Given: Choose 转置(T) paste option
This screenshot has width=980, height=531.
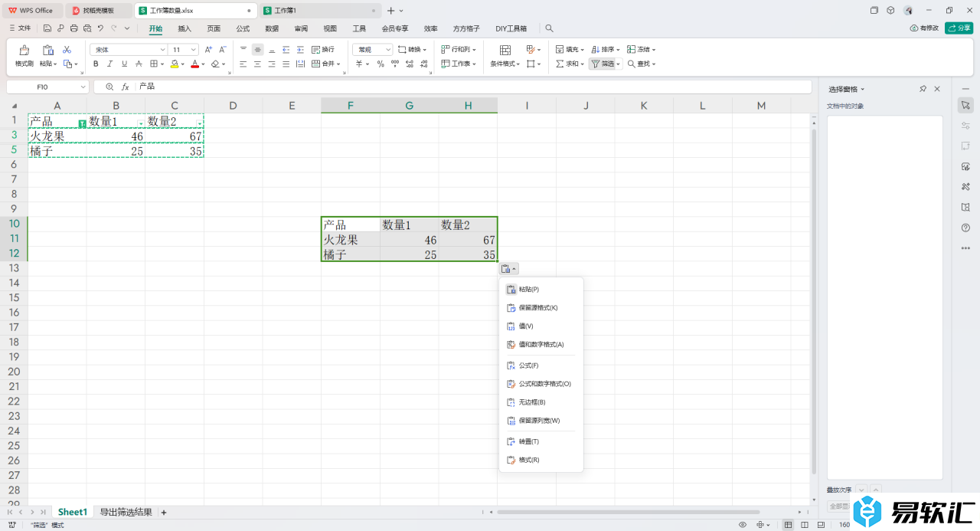Looking at the screenshot, I should click(541, 442).
